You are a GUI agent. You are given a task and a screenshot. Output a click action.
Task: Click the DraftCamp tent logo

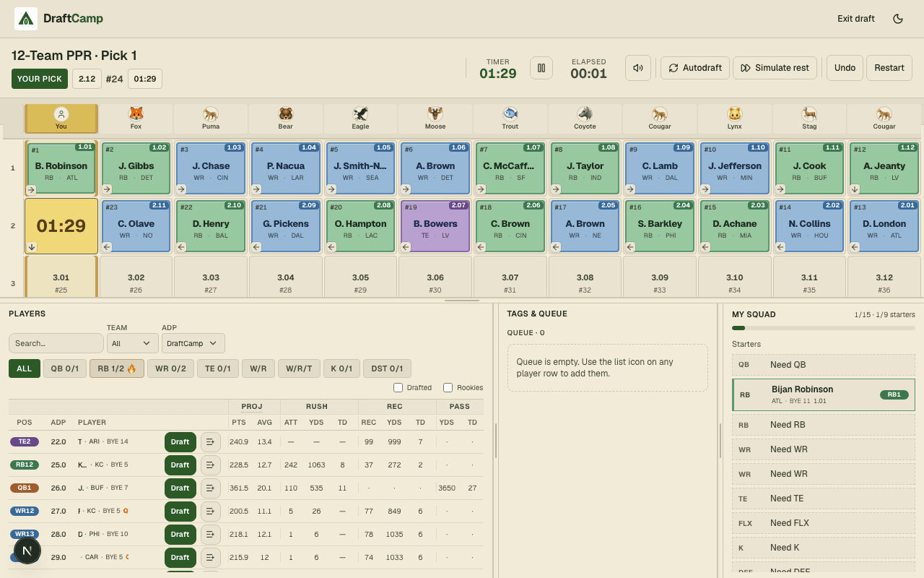click(x=26, y=19)
